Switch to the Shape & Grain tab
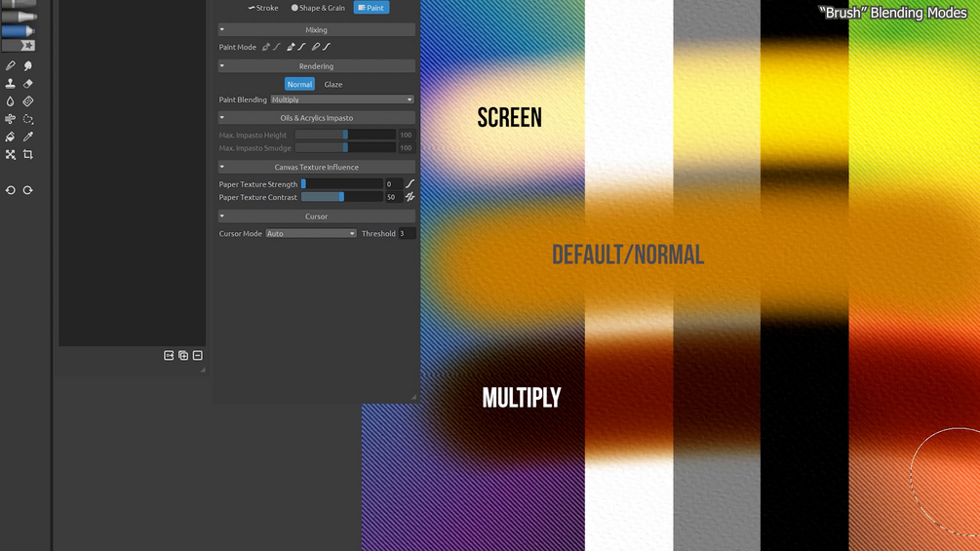This screenshot has width=980, height=551. pos(318,8)
